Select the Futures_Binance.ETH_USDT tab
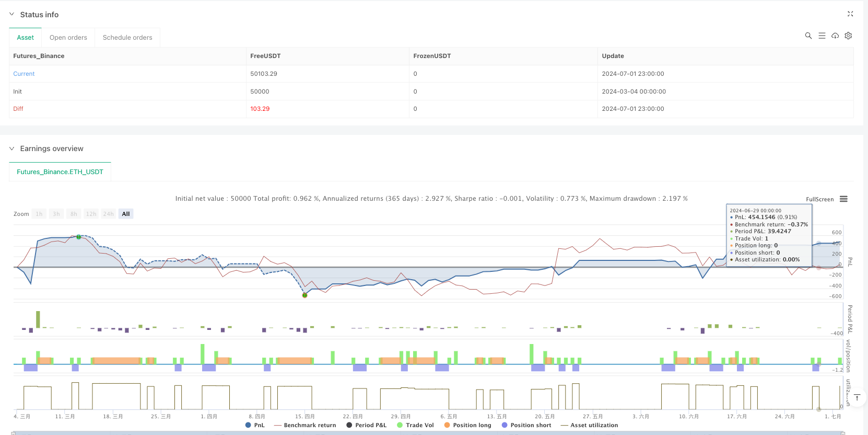The width and height of the screenshot is (868, 435). pos(60,171)
